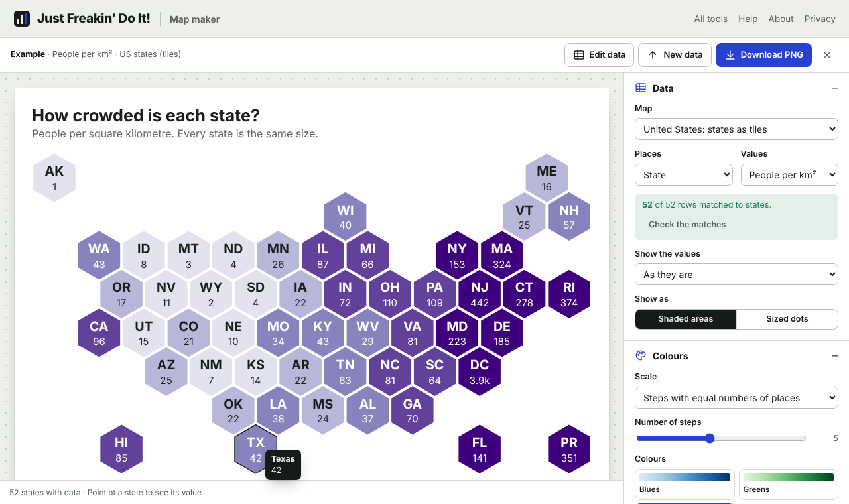Choose the Greens colour palette
Viewport: 849px width, 504px height.
(788, 484)
